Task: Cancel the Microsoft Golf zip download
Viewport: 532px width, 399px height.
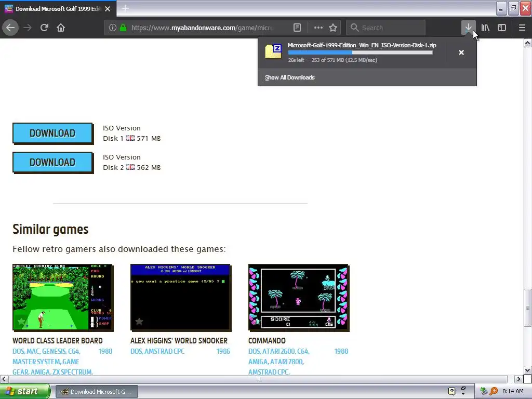Action: (461, 52)
